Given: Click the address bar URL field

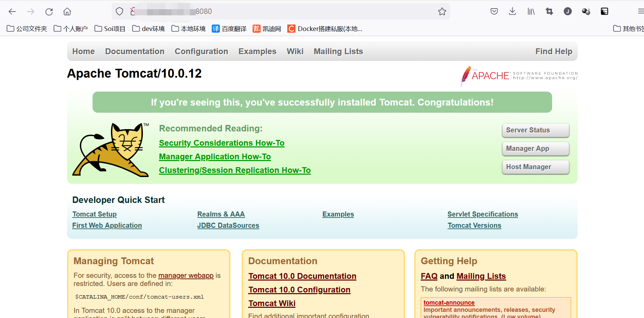Looking at the screenshot, I should pyautogui.click(x=281, y=12).
